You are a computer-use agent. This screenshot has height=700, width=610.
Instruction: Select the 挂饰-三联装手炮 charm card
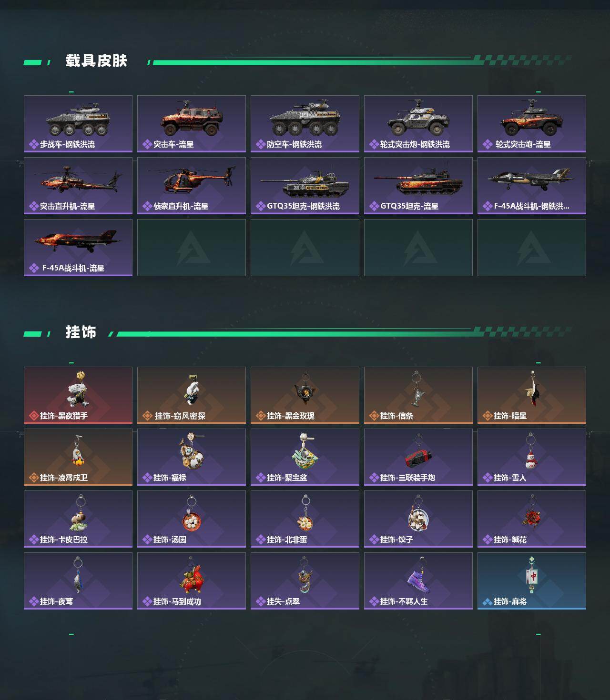(418, 457)
